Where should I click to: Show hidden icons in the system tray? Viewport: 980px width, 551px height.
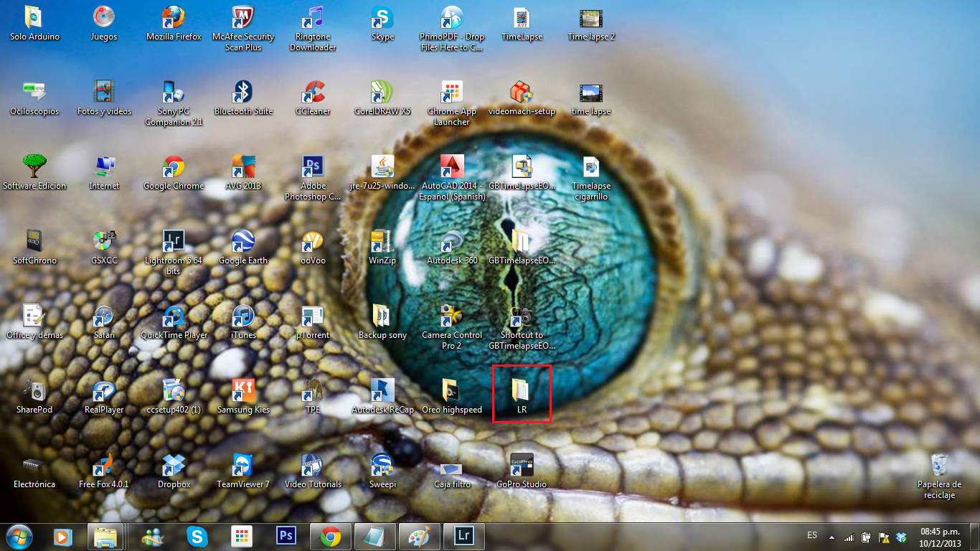coord(831,537)
